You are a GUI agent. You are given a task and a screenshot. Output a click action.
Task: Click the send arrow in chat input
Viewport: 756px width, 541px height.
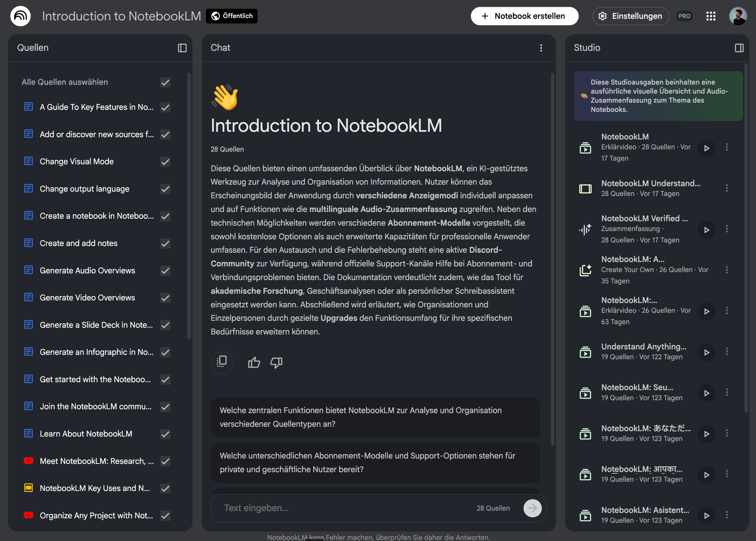click(x=532, y=508)
